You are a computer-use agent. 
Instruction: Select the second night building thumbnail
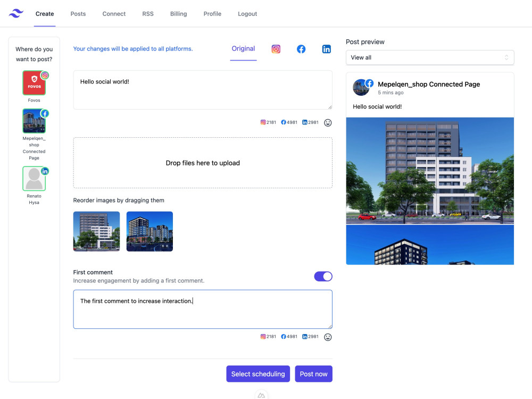(x=149, y=231)
